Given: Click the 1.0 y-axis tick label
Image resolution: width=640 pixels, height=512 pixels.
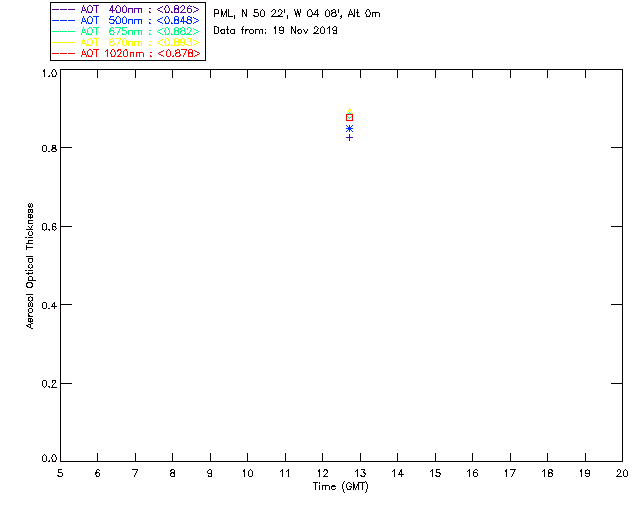Looking at the screenshot, I should (49, 73).
